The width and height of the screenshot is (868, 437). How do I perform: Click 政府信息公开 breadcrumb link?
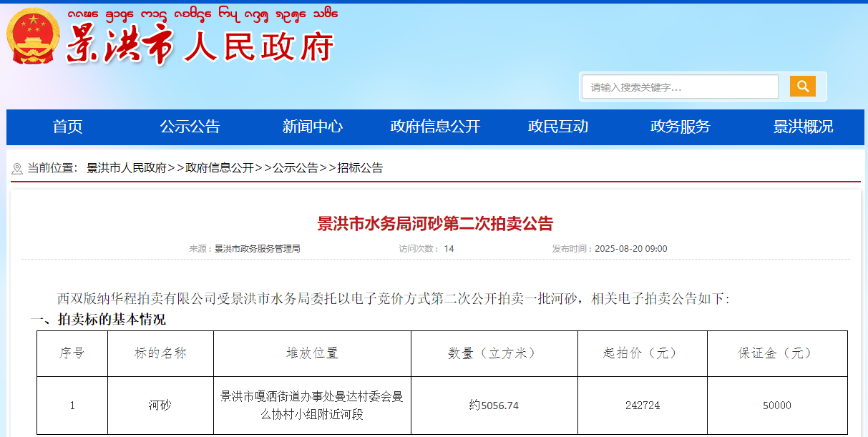pyautogui.click(x=219, y=168)
